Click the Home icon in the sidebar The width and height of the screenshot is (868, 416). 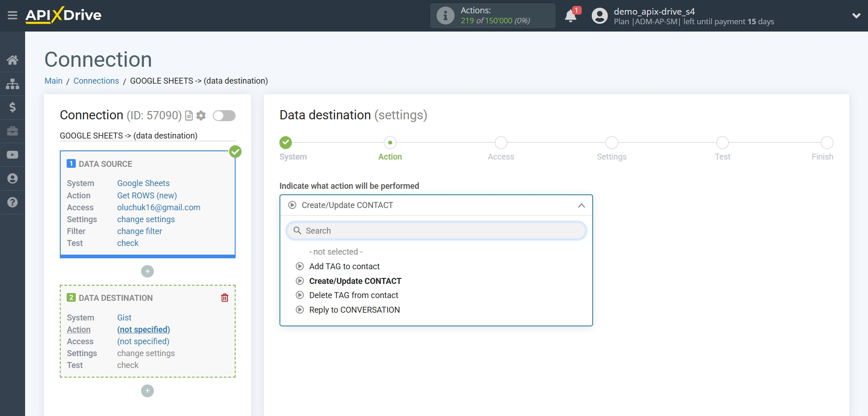(12, 60)
